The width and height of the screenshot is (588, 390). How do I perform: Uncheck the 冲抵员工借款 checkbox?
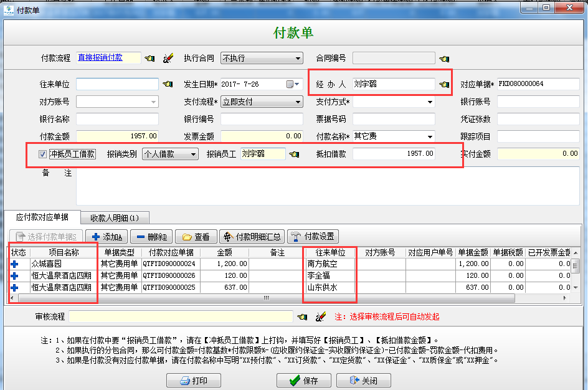tap(42, 154)
